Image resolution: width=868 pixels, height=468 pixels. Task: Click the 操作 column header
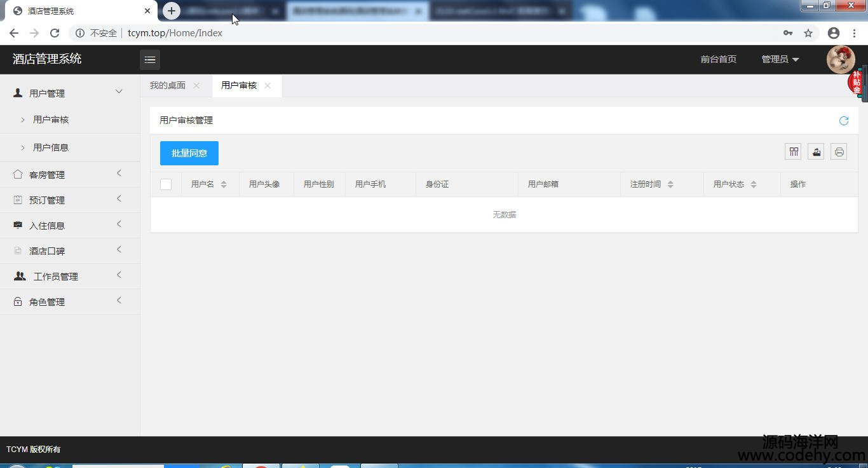[x=798, y=184]
